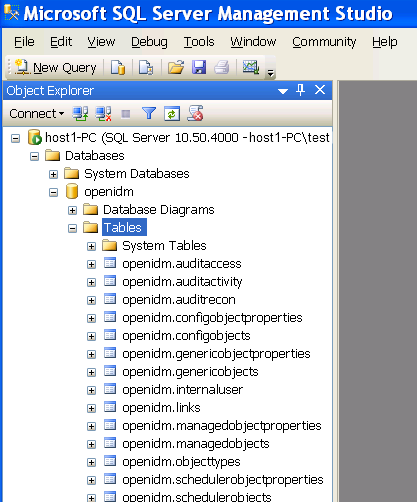
Task: Select openidm.genericobjectproperties table row
Action: click(x=216, y=354)
